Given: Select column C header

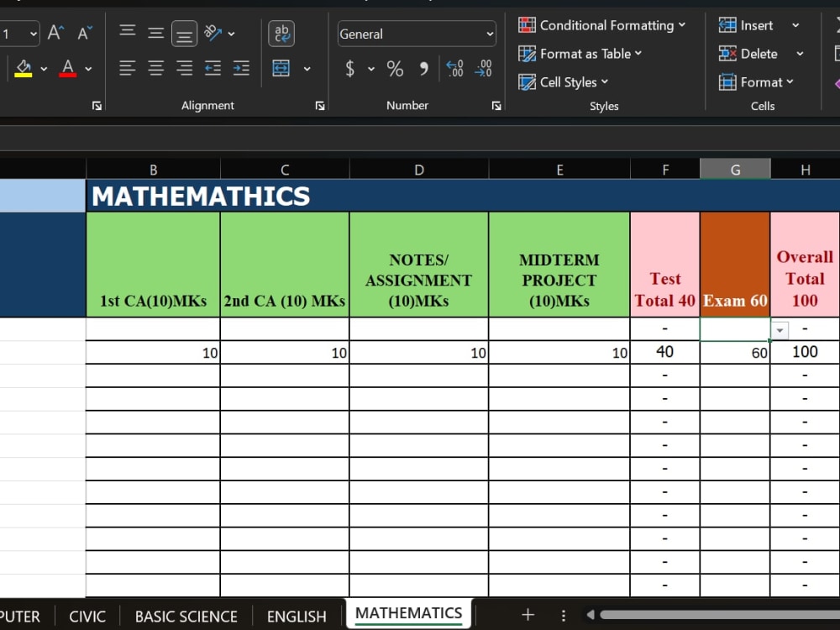Looking at the screenshot, I should 285,170.
